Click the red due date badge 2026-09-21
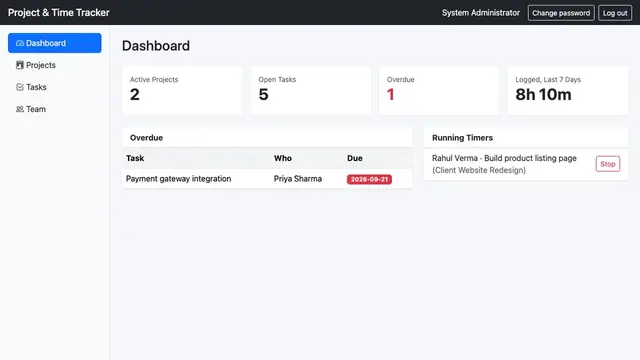 pos(369,179)
